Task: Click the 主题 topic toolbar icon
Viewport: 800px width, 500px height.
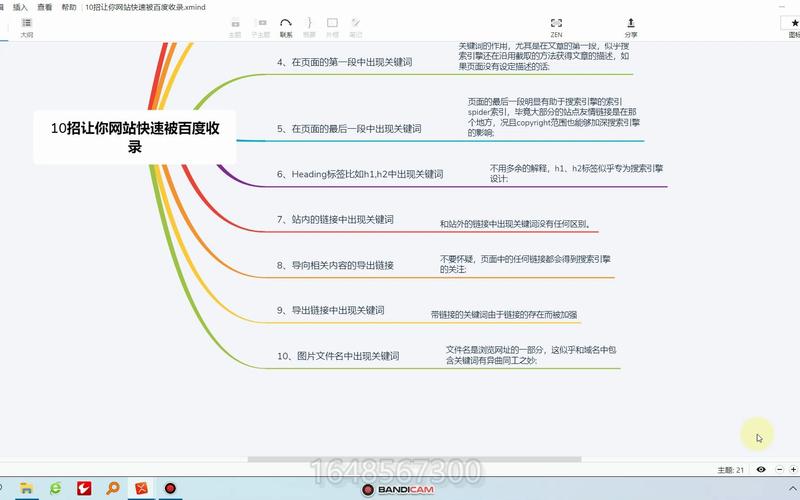Action: coord(235,27)
